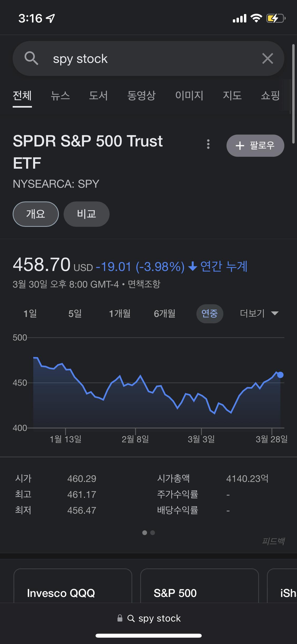Tap the location arrow in status bar

pos(50,18)
